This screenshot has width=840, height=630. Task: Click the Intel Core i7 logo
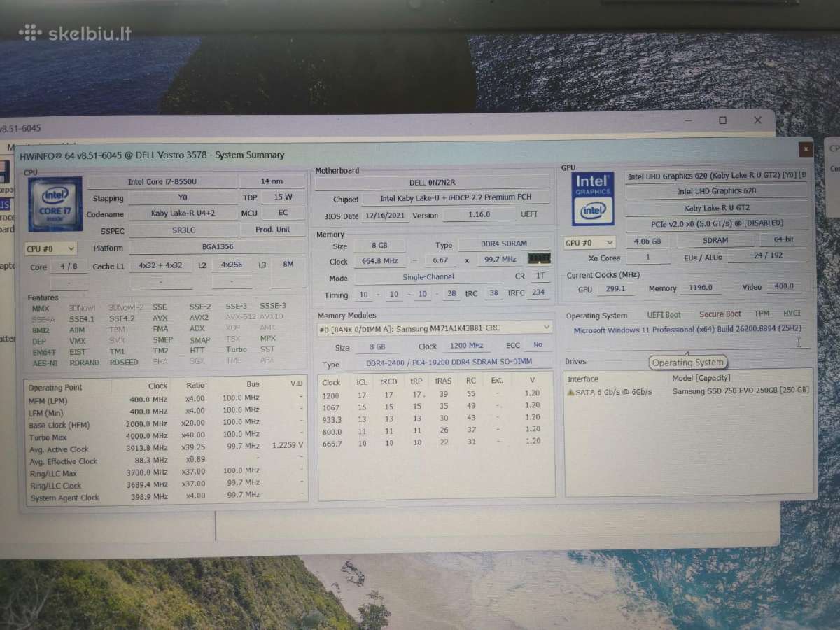click(x=55, y=204)
